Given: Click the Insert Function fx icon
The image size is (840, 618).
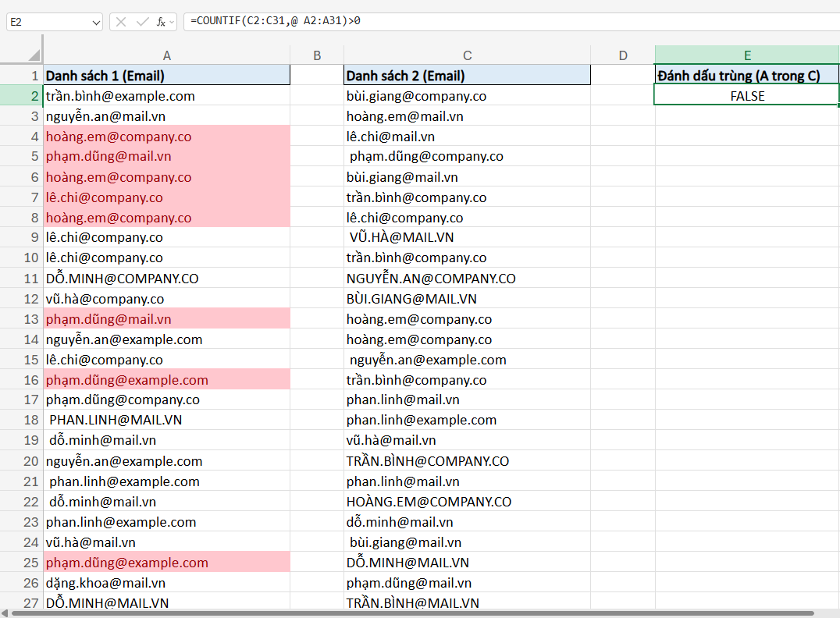Looking at the screenshot, I should tap(160, 22).
